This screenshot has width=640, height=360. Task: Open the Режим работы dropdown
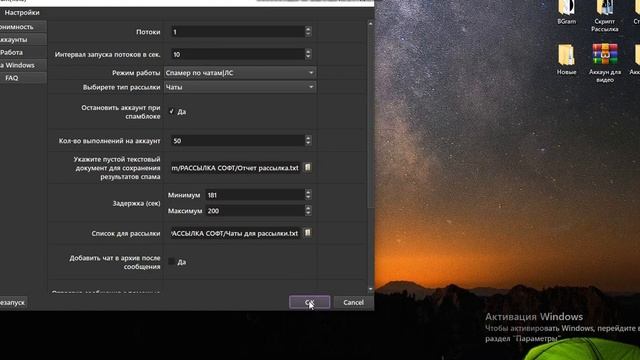[240, 73]
